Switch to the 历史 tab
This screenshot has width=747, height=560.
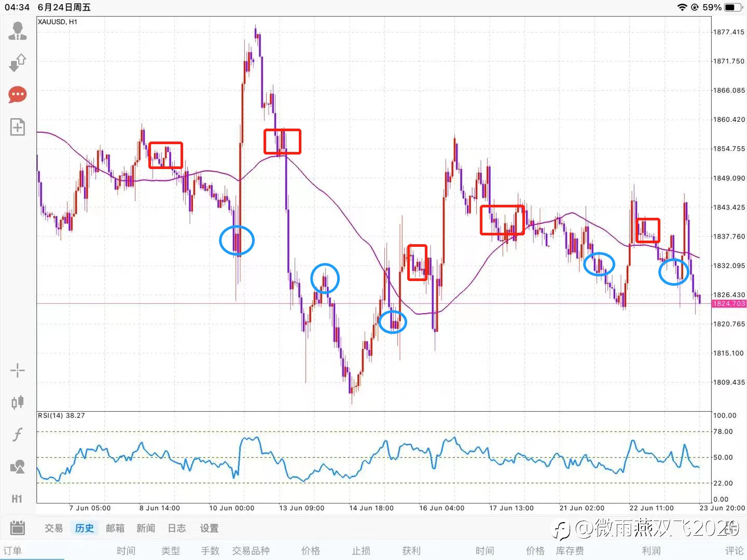pyautogui.click(x=85, y=528)
